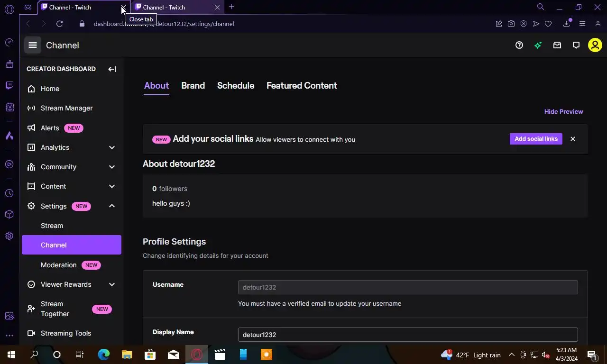Click the address bar URL
607x364 pixels.
pos(164,24)
